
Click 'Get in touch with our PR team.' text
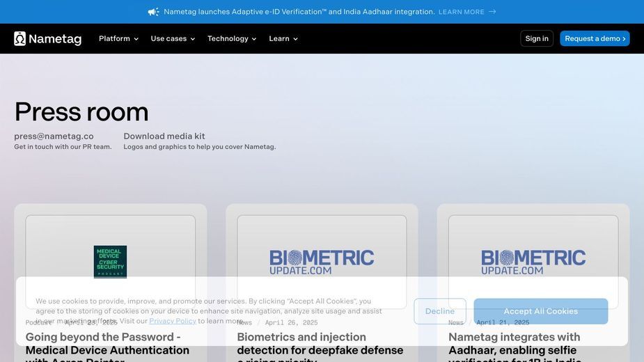pyautogui.click(x=63, y=147)
